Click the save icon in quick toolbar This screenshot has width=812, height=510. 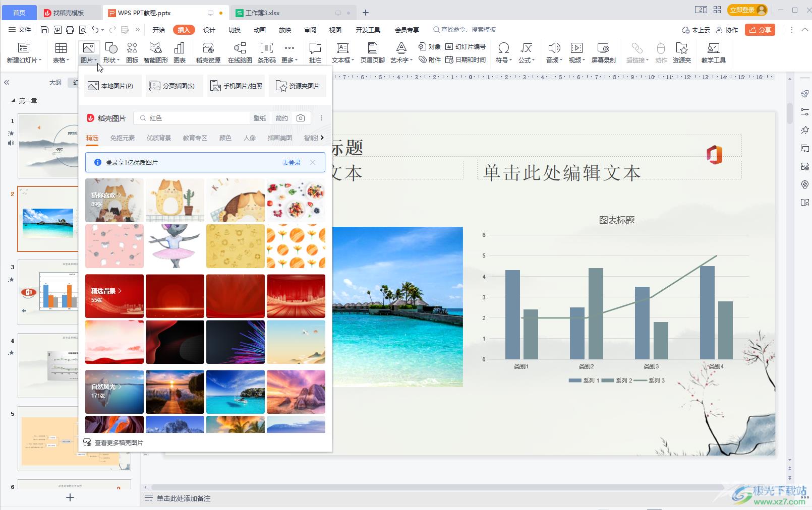click(x=44, y=30)
